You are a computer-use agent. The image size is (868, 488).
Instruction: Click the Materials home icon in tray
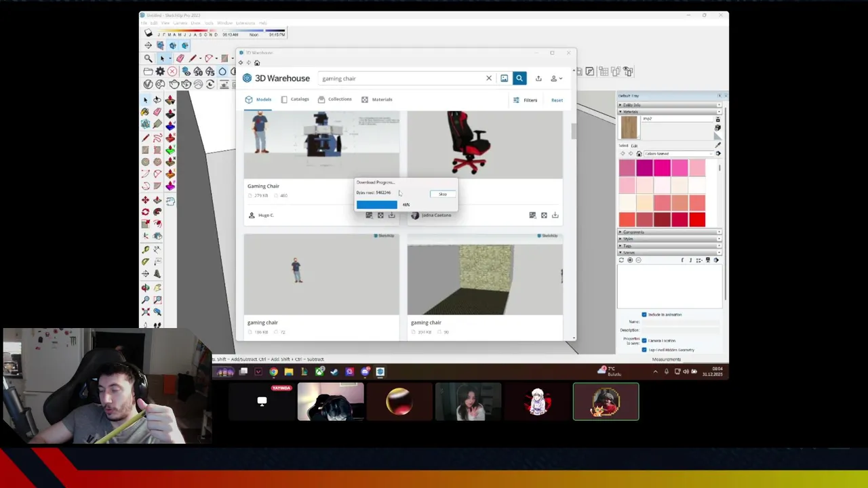pos(639,154)
